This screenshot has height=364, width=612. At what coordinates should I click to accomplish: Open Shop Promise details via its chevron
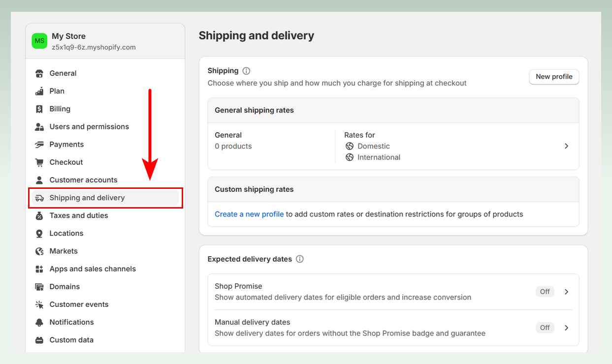pos(566,291)
